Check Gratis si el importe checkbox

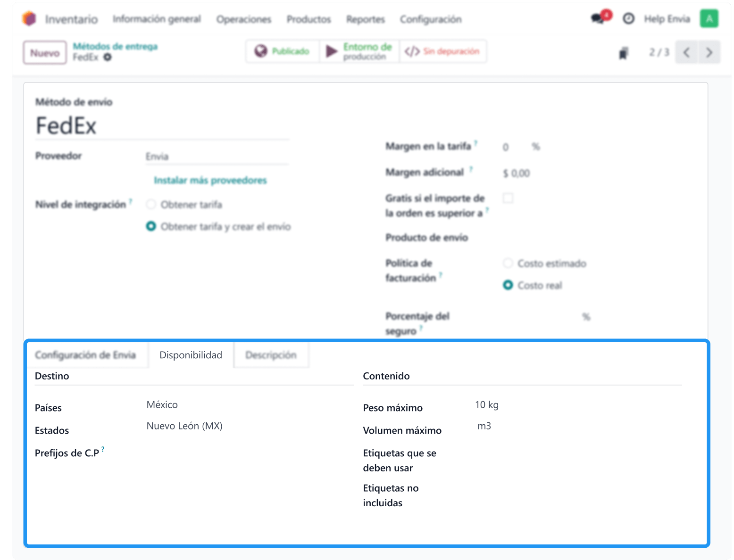(508, 198)
